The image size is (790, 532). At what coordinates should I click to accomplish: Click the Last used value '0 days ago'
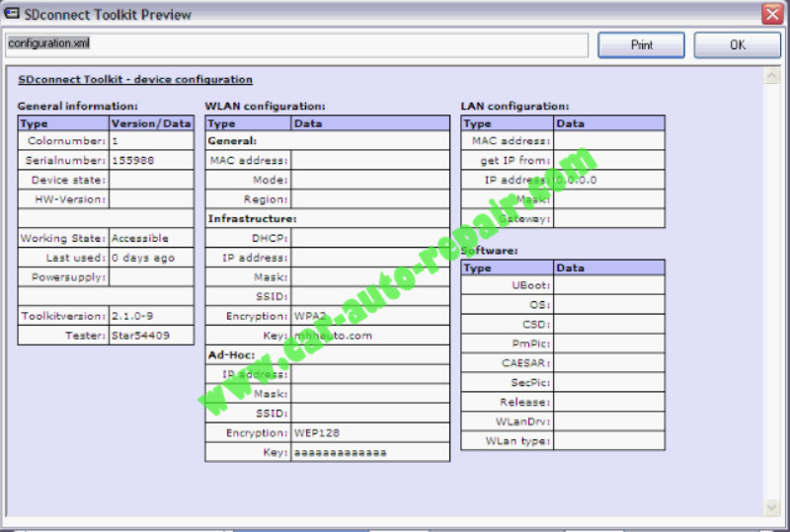point(143,258)
